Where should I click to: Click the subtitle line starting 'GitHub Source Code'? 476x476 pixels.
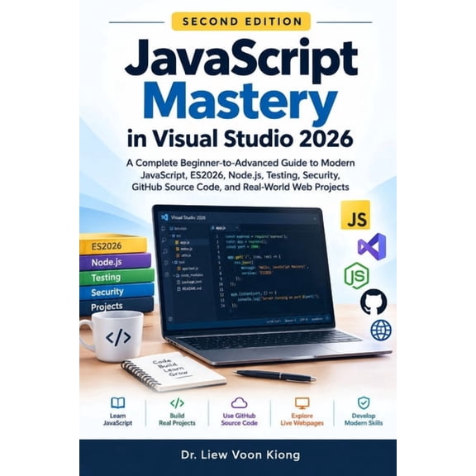pos(240,187)
